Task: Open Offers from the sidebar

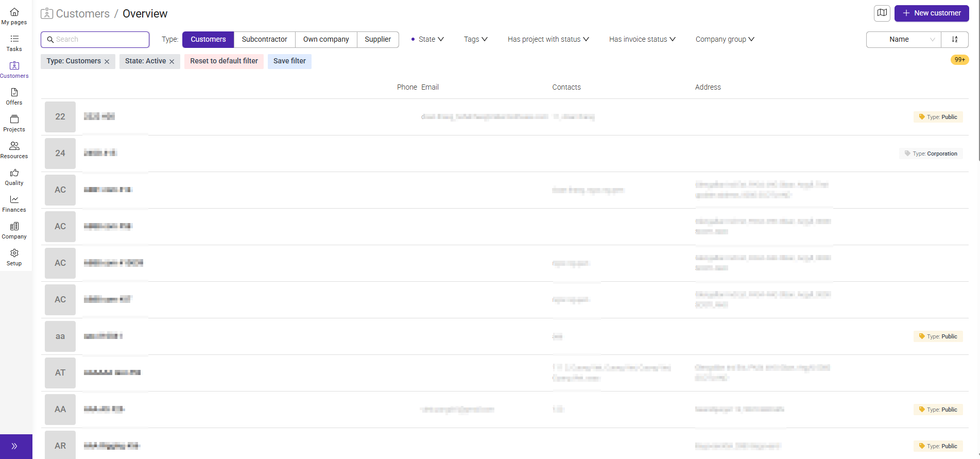Action: click(x=14, y=97)
